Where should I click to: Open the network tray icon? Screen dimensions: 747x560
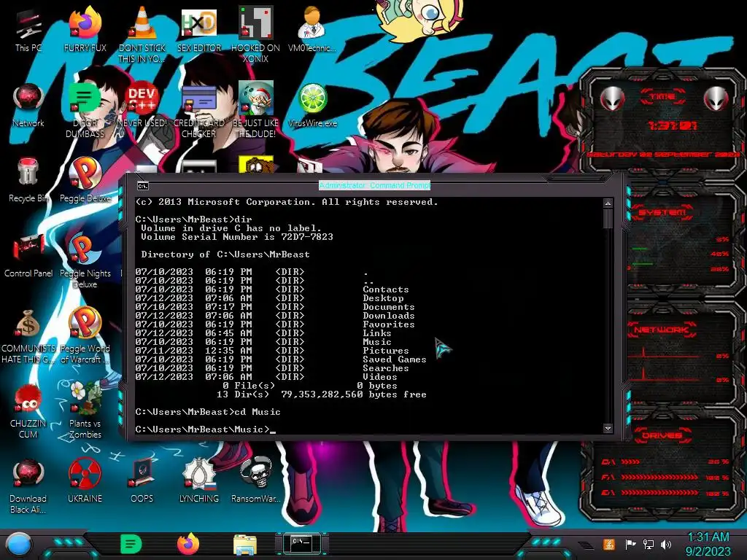648,544
